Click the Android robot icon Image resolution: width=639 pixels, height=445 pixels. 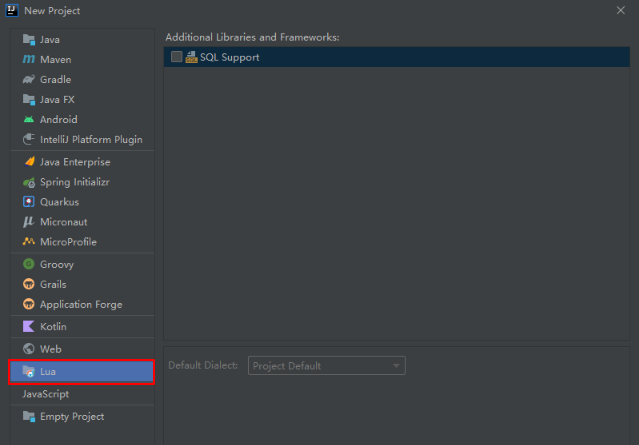click(29, 119)
